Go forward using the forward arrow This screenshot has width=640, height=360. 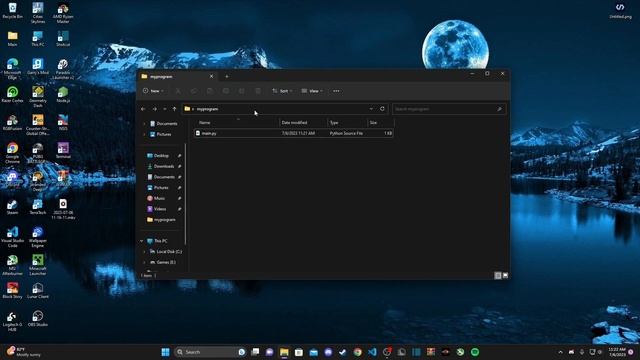[x=155, y=109]
